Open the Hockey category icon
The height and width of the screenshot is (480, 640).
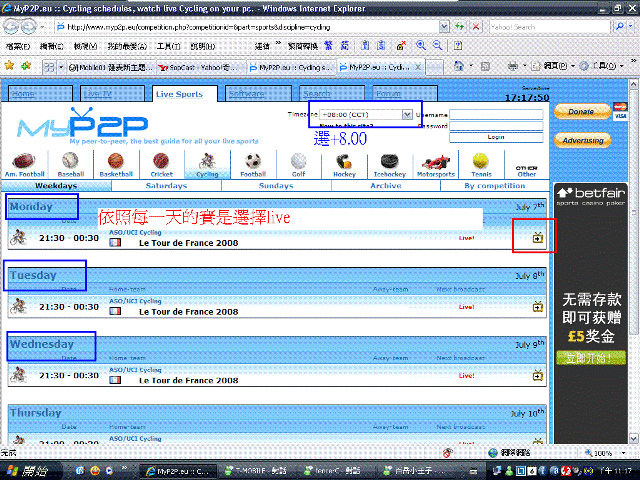pyautogui.click(x=344, y=165)
